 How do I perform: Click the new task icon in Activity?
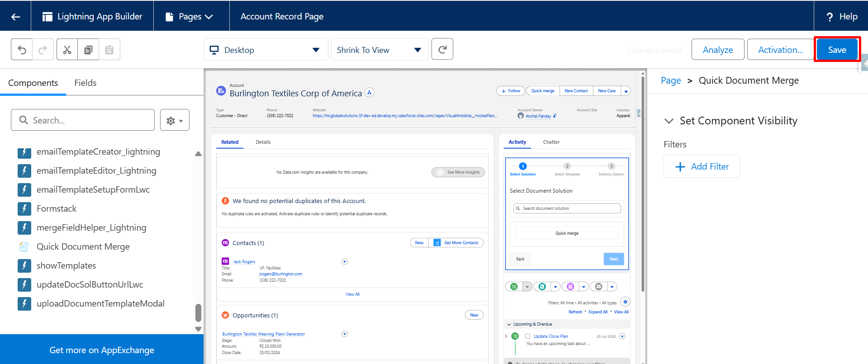[x=514, y=287]
